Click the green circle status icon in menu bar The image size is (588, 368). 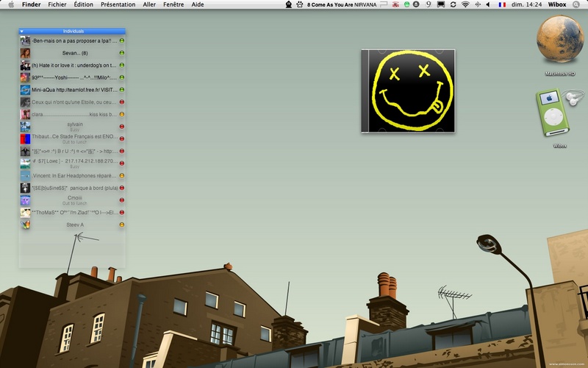(406, 4)
